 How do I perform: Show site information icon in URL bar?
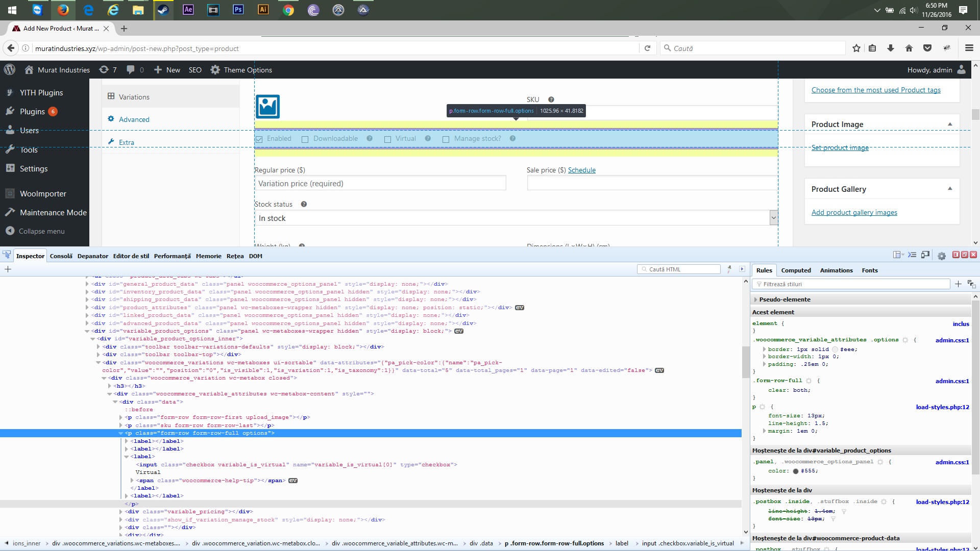coord(26,48)
